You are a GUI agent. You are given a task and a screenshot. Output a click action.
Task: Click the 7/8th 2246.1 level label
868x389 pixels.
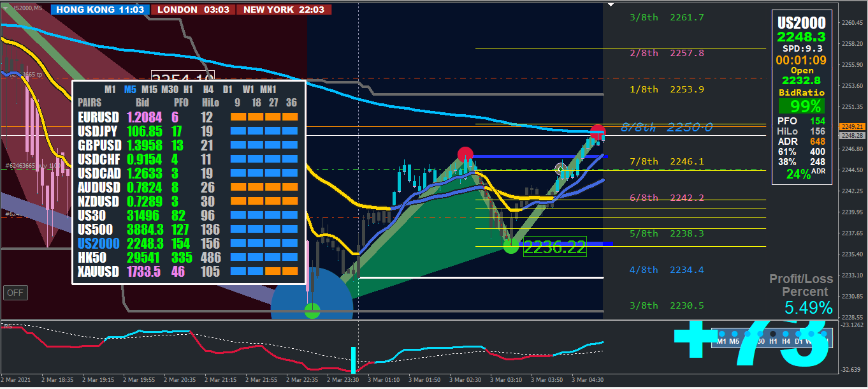pyautogui.click(x=667, y=162)
